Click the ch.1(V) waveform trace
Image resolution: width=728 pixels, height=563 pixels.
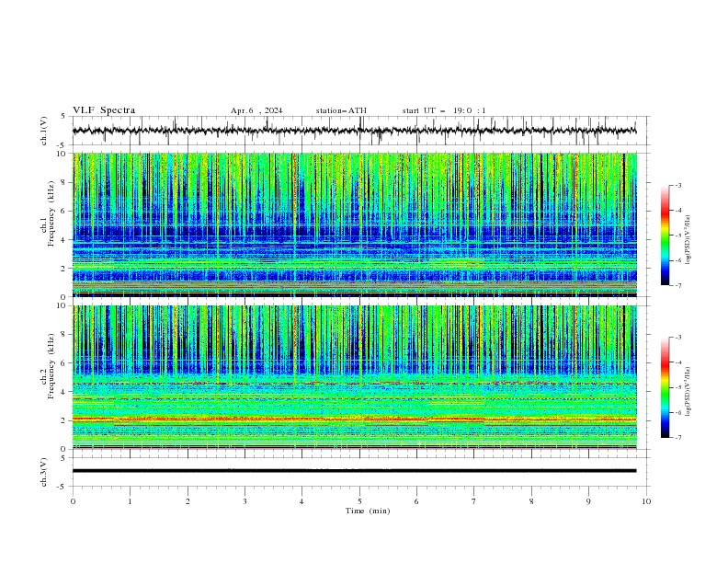pos(355,131)
